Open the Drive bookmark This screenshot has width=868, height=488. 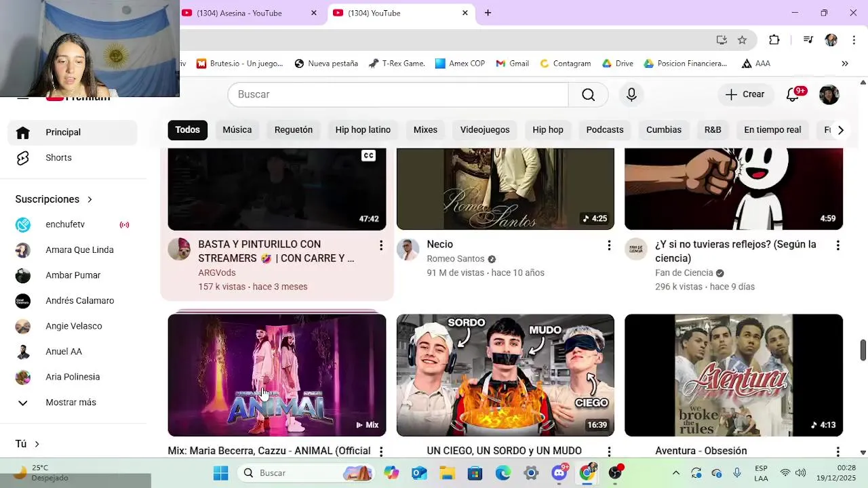pyautogui.click(x=617, y=64)
